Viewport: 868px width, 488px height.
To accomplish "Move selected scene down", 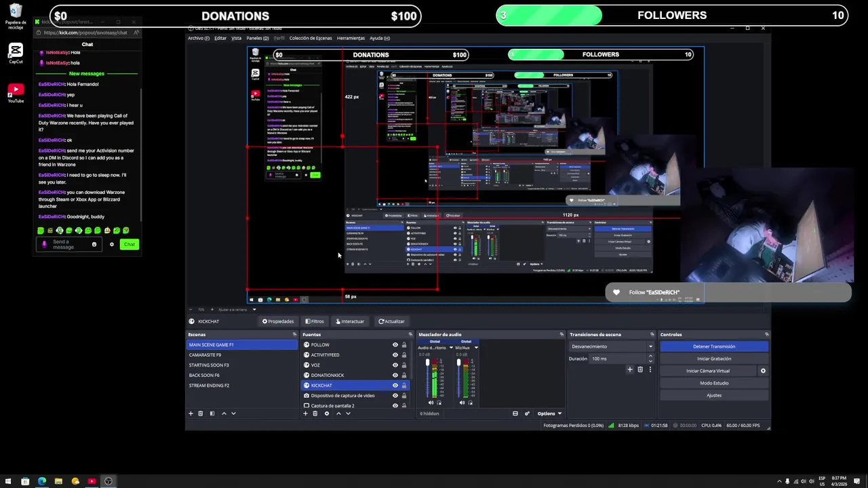I will [x=233, y=413].
